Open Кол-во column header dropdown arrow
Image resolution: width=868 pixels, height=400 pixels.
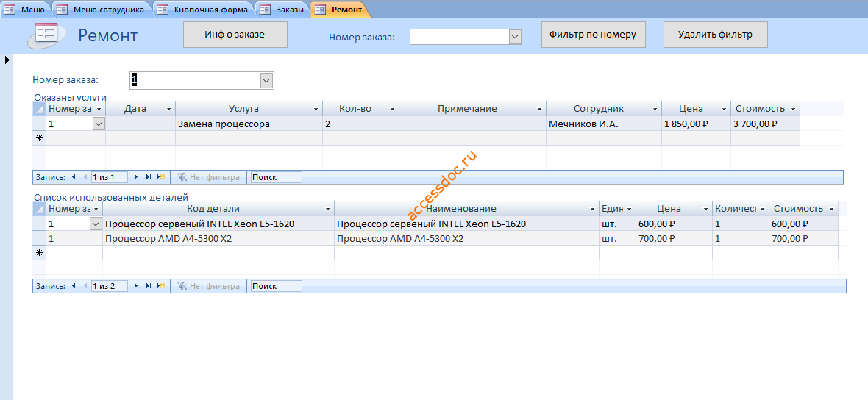coord(392,109)
